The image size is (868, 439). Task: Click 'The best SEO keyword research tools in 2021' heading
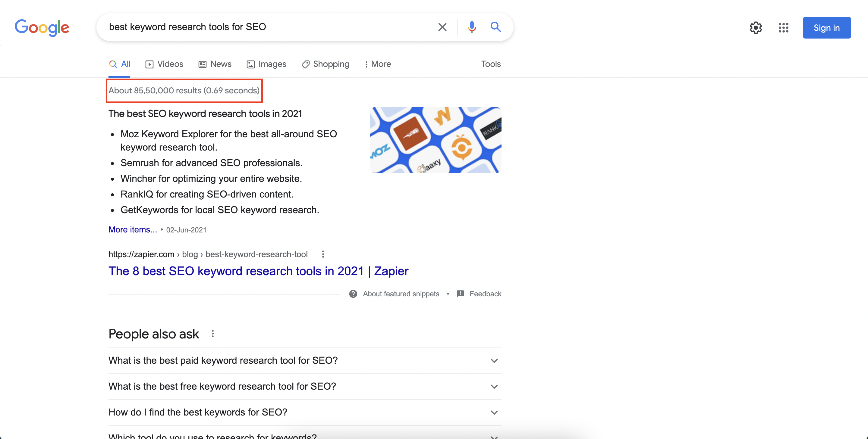(x=205, y=114)
